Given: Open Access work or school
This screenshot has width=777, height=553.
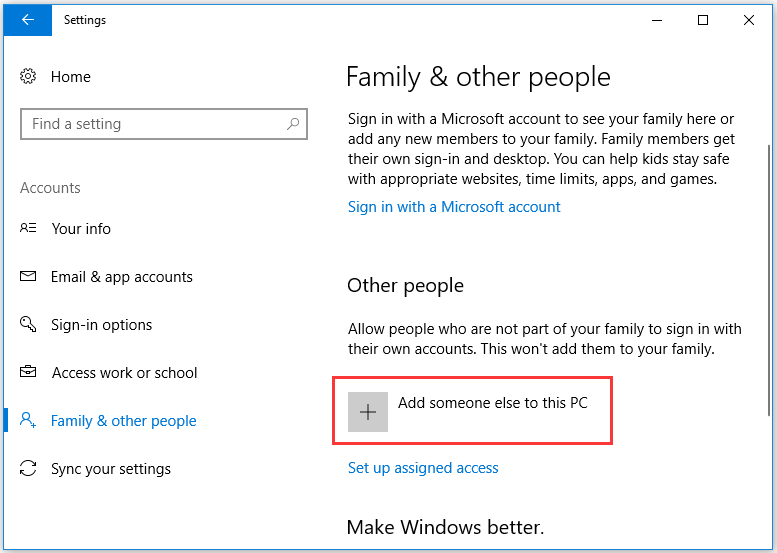Looking at the screenshot, I should click(124, 373).
